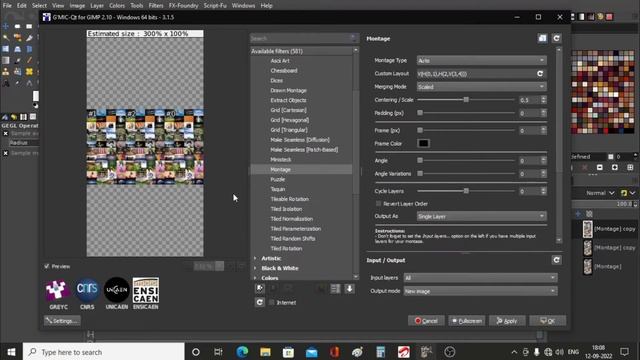This screenshot has width=640, height=360.
Task: Click the reset parameters icon beside Montage
Action: [556, 38]
